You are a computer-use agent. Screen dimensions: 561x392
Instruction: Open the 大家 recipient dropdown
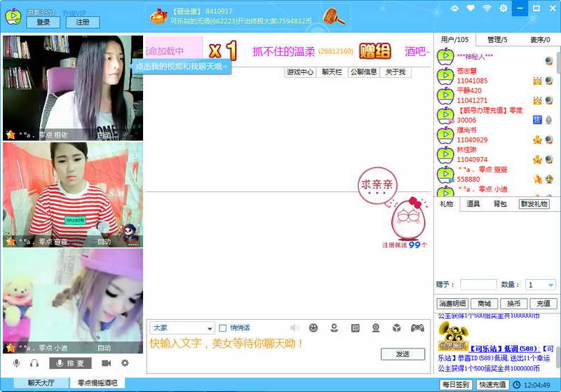[182, 328]
